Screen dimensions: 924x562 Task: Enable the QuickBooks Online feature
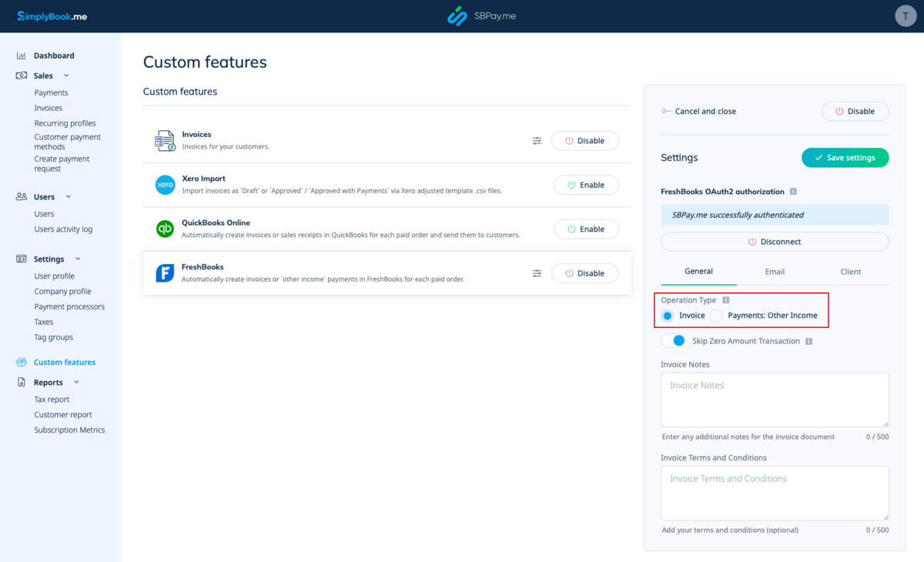(586, 229)
